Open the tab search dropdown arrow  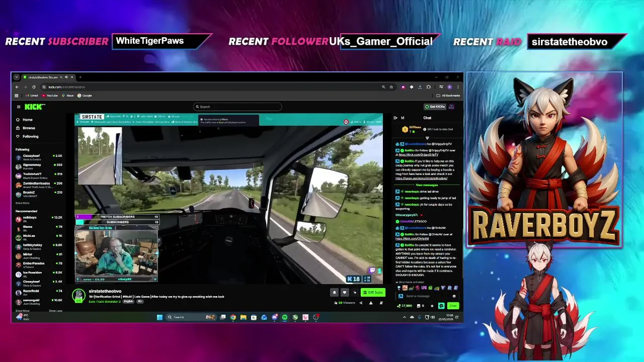point(17,77)
